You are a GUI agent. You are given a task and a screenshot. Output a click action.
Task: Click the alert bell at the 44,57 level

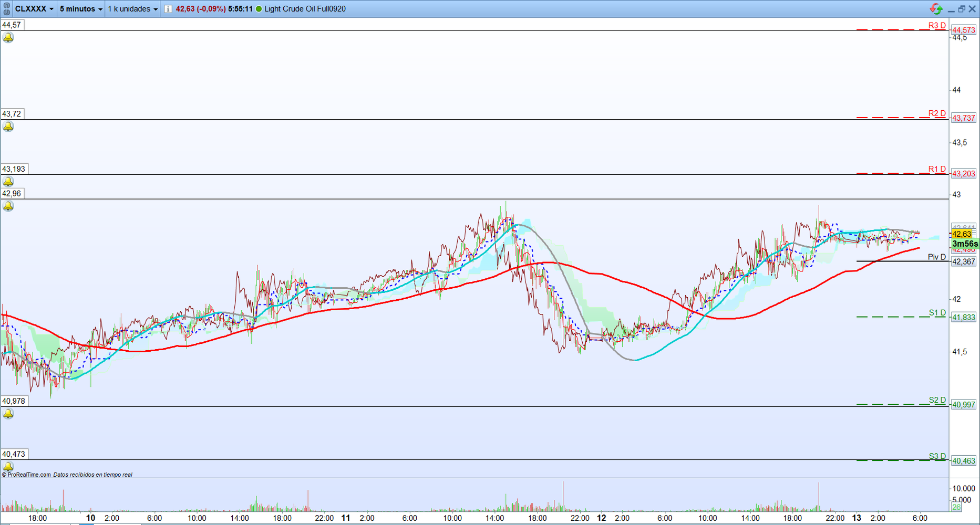(8, 38)
